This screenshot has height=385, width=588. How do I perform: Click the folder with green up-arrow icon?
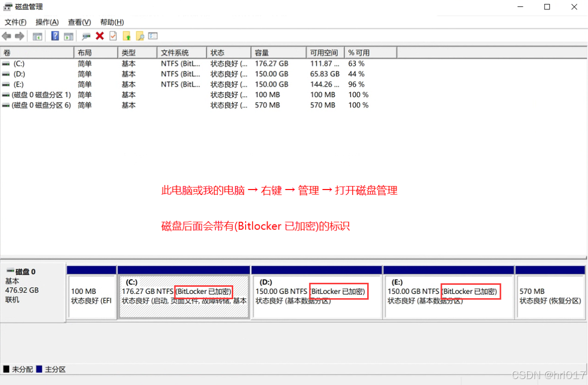(x=127, y=36)
